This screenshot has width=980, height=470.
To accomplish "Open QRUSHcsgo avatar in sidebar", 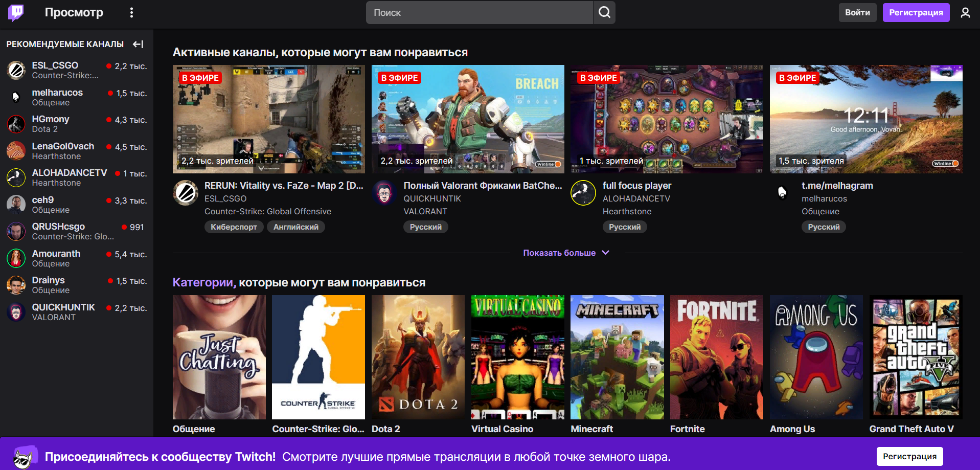I will tap(16, 231).
